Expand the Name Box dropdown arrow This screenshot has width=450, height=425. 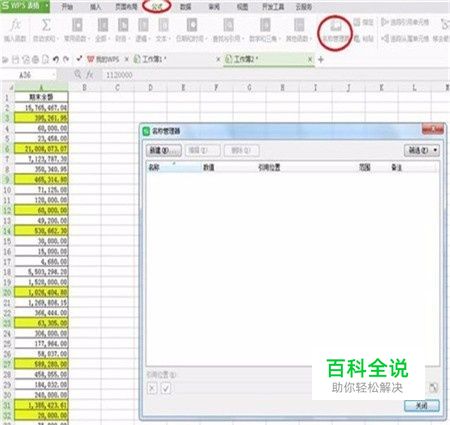[54, 75]
